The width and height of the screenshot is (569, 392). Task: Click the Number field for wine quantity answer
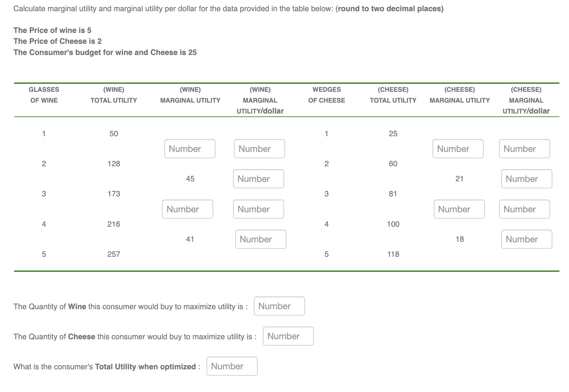[x=279, y=306]
